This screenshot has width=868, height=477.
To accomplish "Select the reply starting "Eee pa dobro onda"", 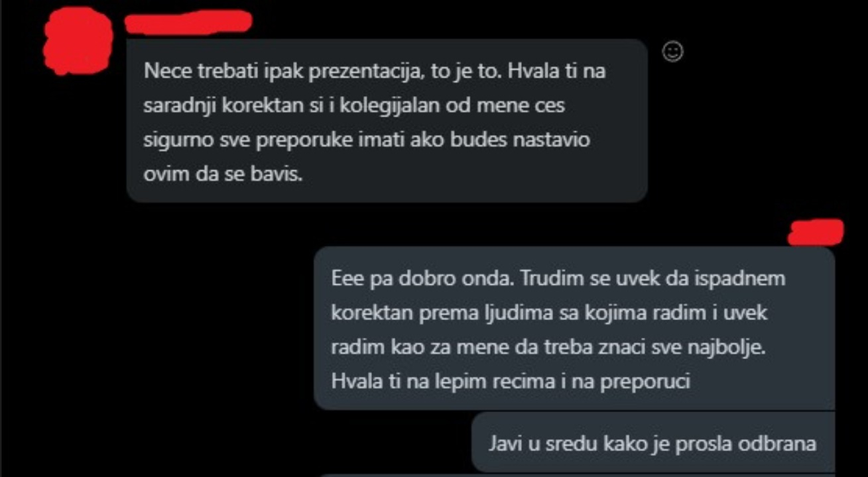I will 574,328.
